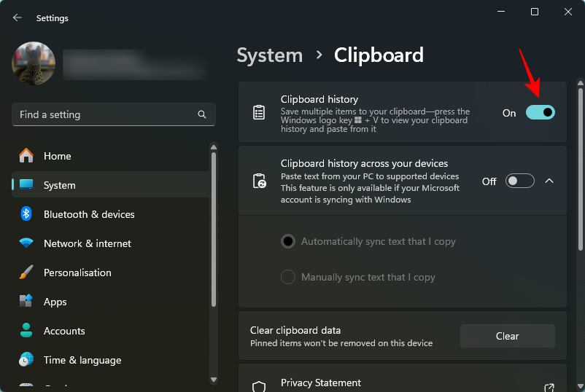Open Apps settings
Viewport: 585px width, 392px height.
(x=111, y=302)
